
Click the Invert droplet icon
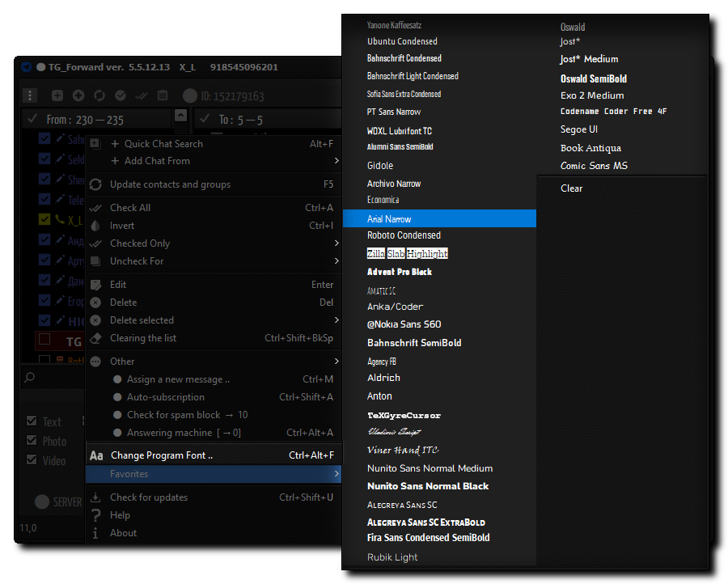pos(95,226)
